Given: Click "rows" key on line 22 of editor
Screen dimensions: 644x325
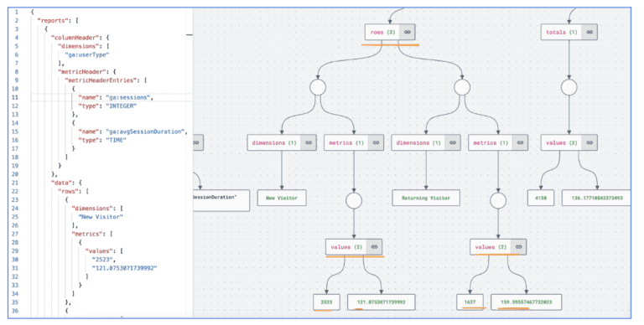Looking at the screenshot, I should [68, 191].
